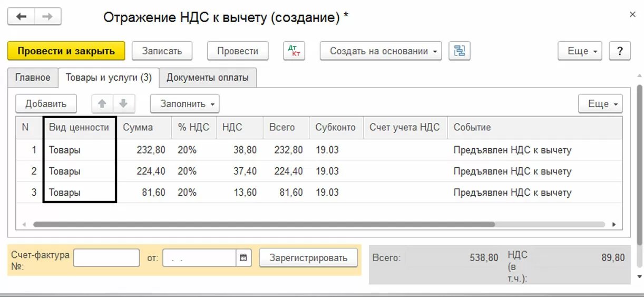Close the document form with X

632,15
